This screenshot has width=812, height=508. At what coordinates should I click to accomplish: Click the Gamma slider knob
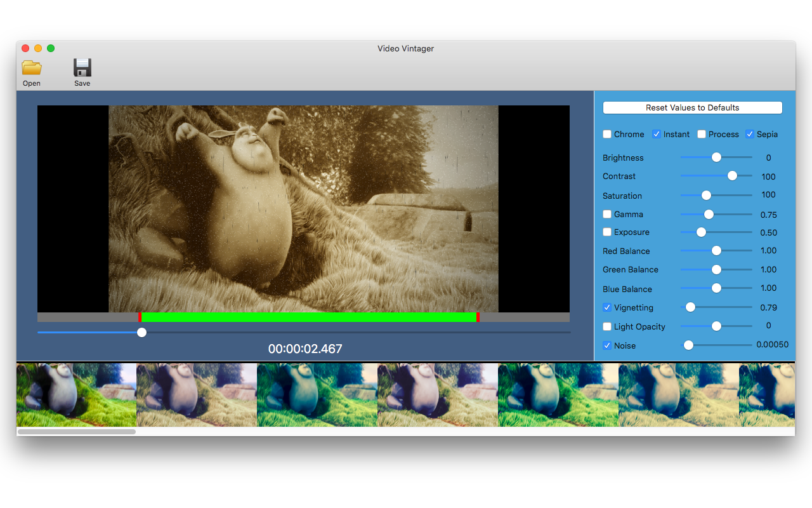709,215
